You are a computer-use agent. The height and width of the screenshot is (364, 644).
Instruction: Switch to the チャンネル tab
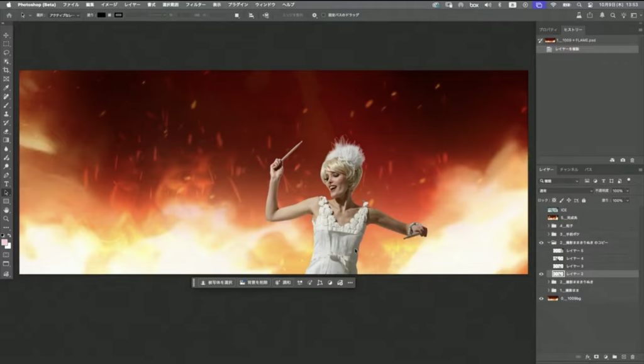[569, 169]
